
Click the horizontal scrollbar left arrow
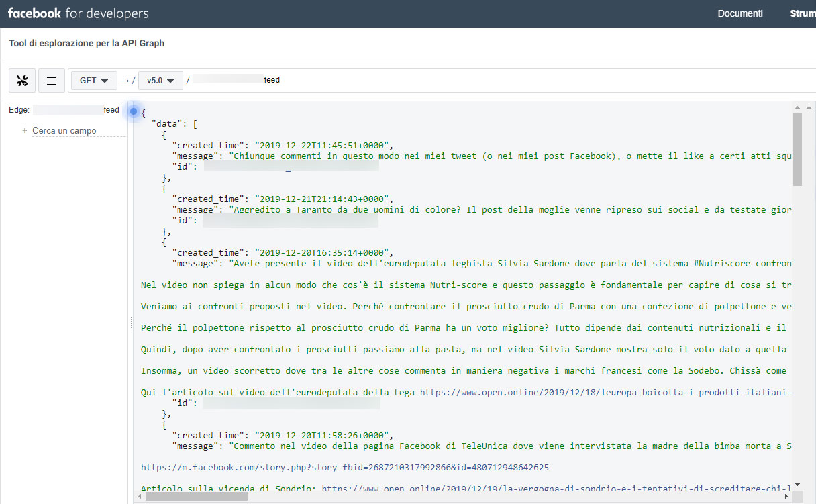click(139, 497)
